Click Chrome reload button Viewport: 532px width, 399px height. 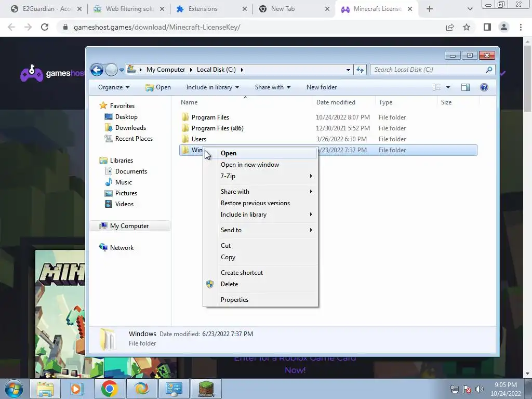point(45,27)
